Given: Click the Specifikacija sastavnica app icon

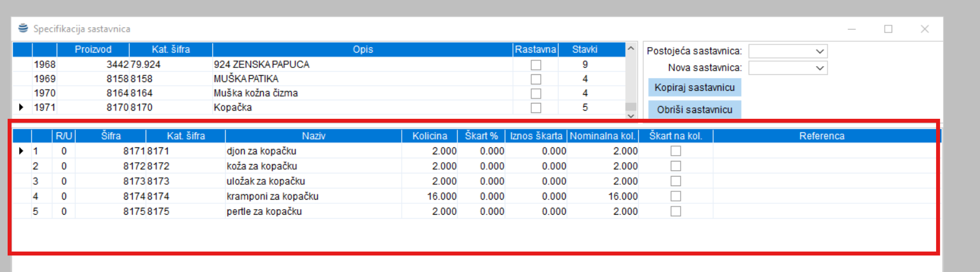Looking at the screenshot, I should point(24,29).
